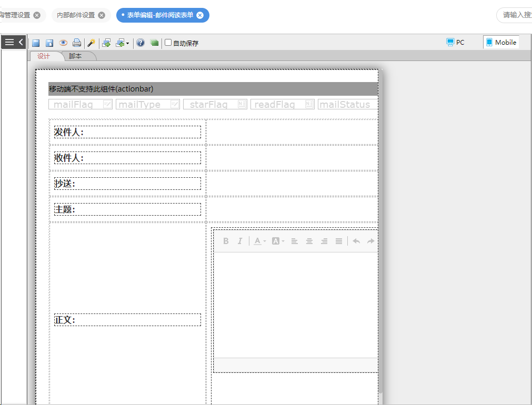
Task: Select the mailFlag field
Action: (x=81, y=105)
